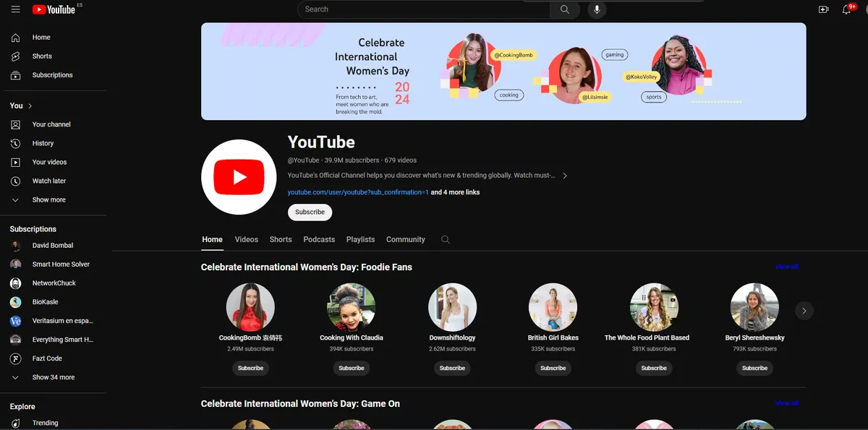Switch to the Videos tab
The height and width of the screenshot is (430, 868).
(246, 239)
